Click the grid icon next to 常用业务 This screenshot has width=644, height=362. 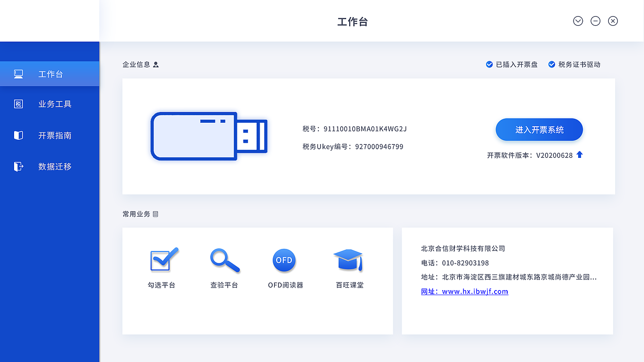[x=156, y=214]
